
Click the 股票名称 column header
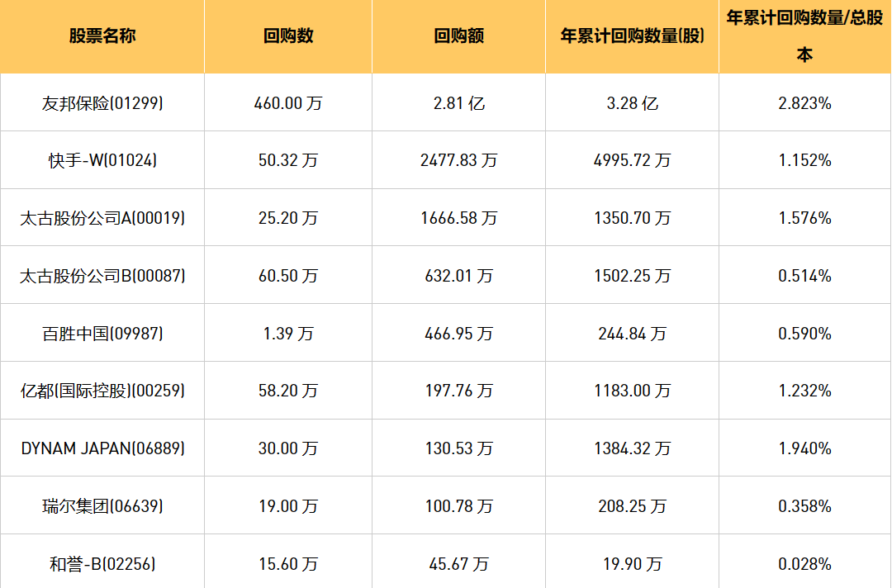tap(102, 36)
